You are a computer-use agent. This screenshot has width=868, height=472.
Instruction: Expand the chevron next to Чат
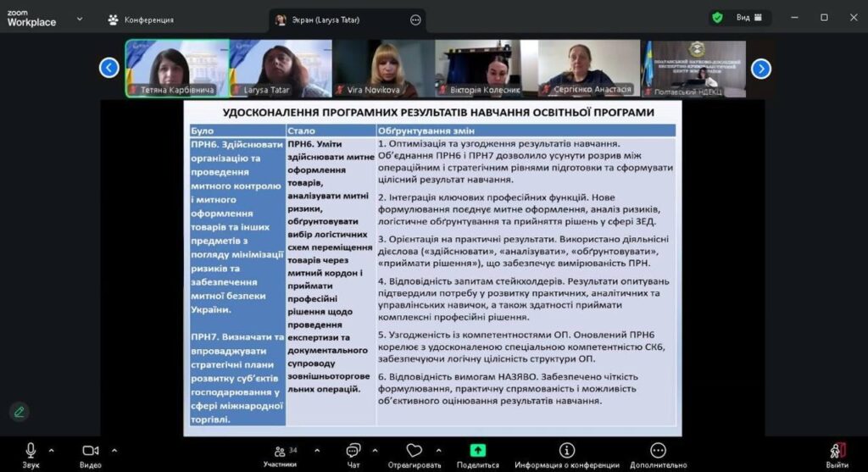point(376,450)
